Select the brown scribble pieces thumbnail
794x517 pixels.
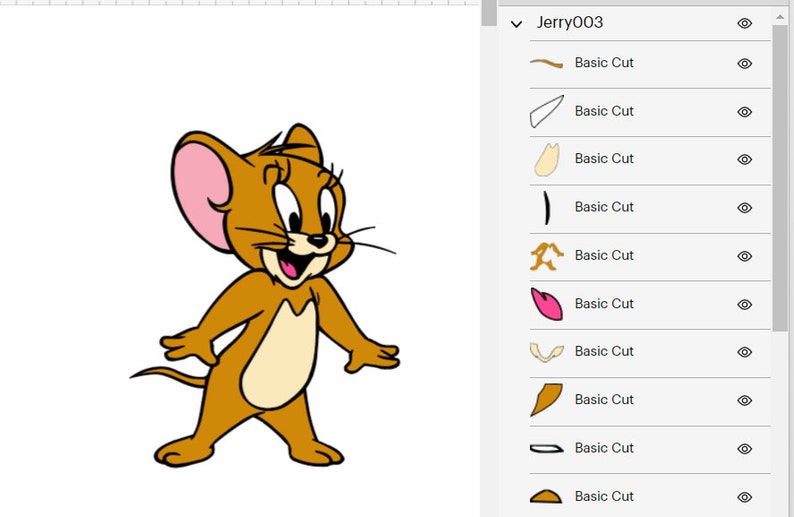click(546, 256)
